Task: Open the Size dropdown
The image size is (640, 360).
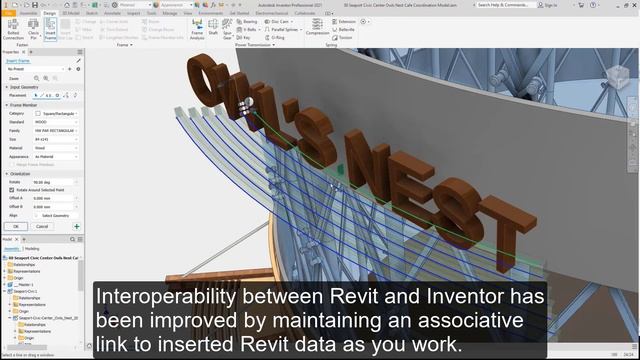Action: pyautogui.click(x=56, y=139)
